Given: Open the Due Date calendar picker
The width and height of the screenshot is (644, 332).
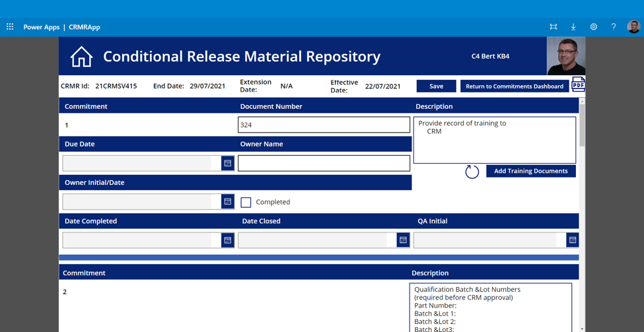Looking at the screenshot, I should click(227, 163).
